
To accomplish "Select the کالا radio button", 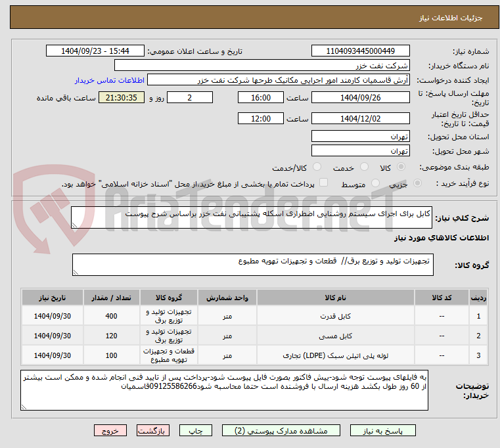I will (401, 167).
